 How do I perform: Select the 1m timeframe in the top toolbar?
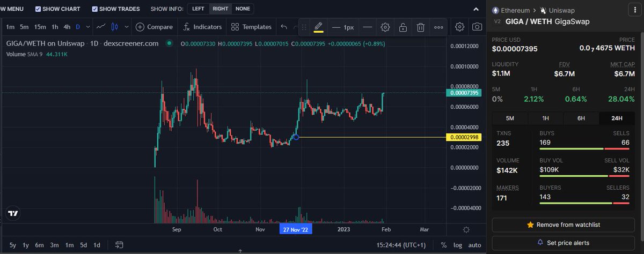[x=10, y=27]
